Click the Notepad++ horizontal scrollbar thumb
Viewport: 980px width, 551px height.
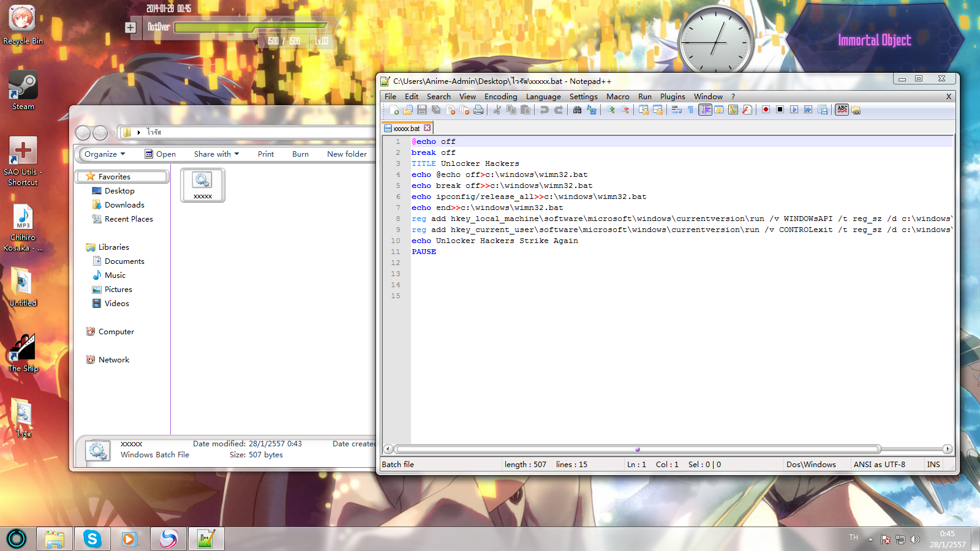[637, 449]
